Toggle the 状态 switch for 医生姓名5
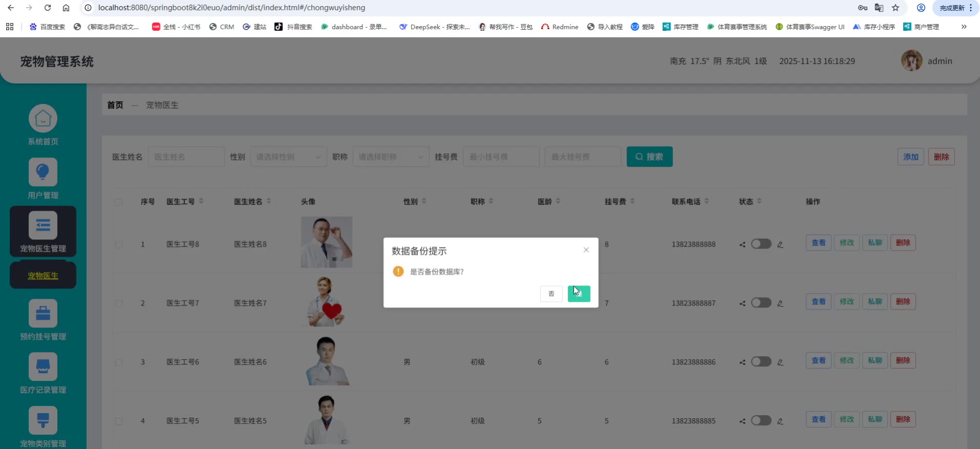 pos(761,421)
